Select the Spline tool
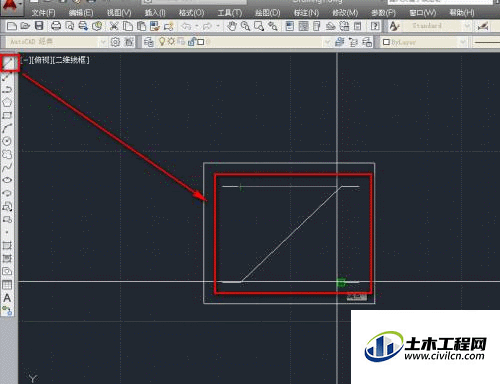The width and height of the screenshot is (500, 384). 7,167
